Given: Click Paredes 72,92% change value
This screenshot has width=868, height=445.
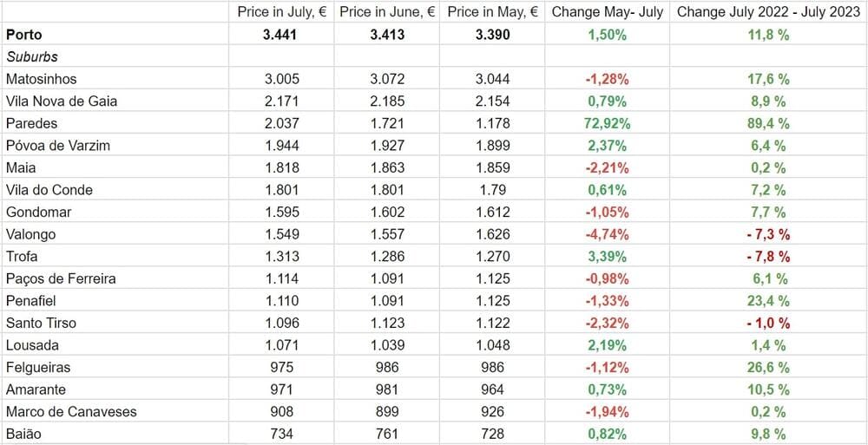Looking at the screenshot, I should click(606, 124).
